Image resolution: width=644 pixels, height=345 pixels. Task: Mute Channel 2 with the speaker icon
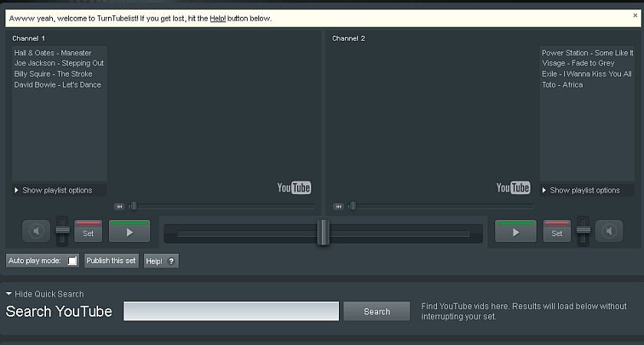click(x=609, y=231)
